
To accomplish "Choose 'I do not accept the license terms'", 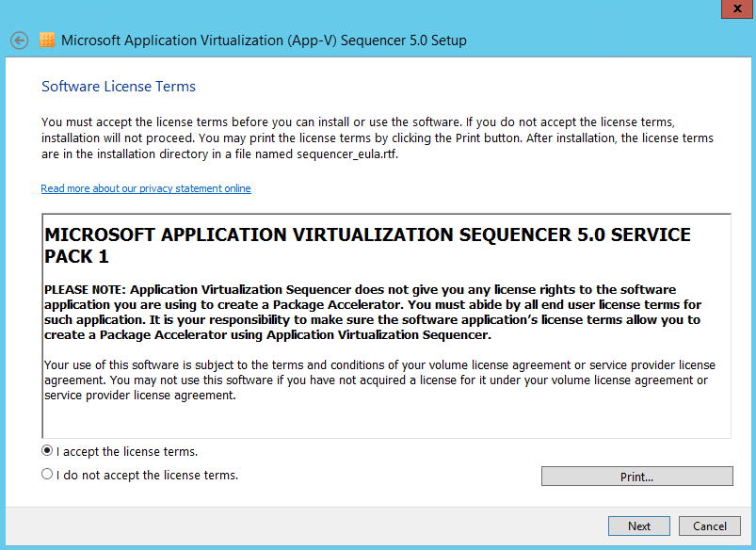I will 47,475.
